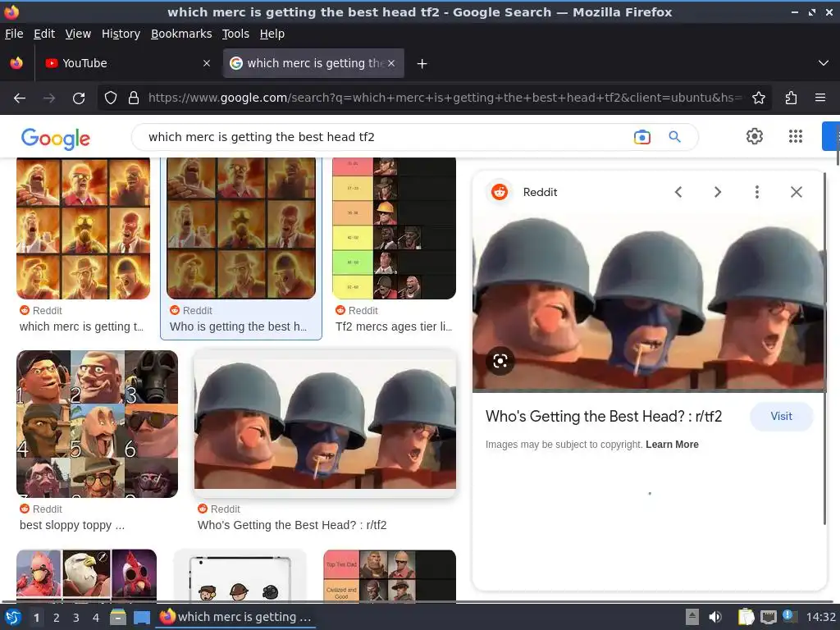
Task: Open the Top Tier Dad tier list thumbnail
Action: tap(390, 576)
